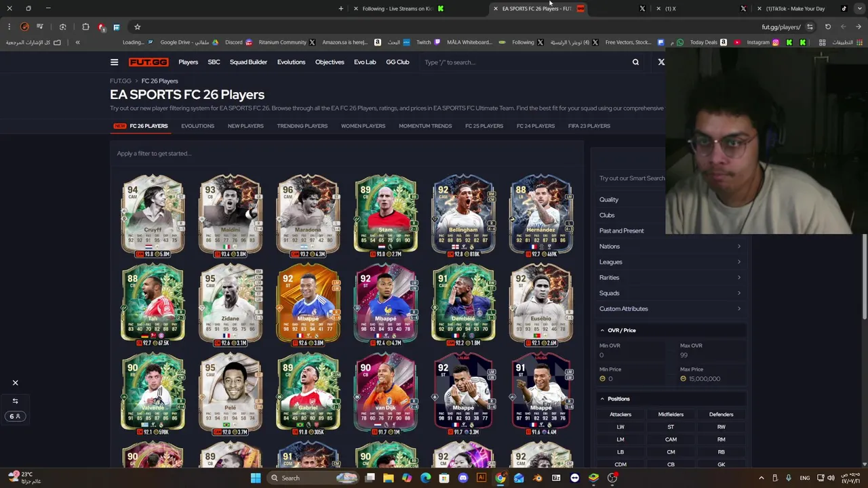Click the volume icon in system tray
Viewport: 868px width, 488px height.
coord(831,478)
